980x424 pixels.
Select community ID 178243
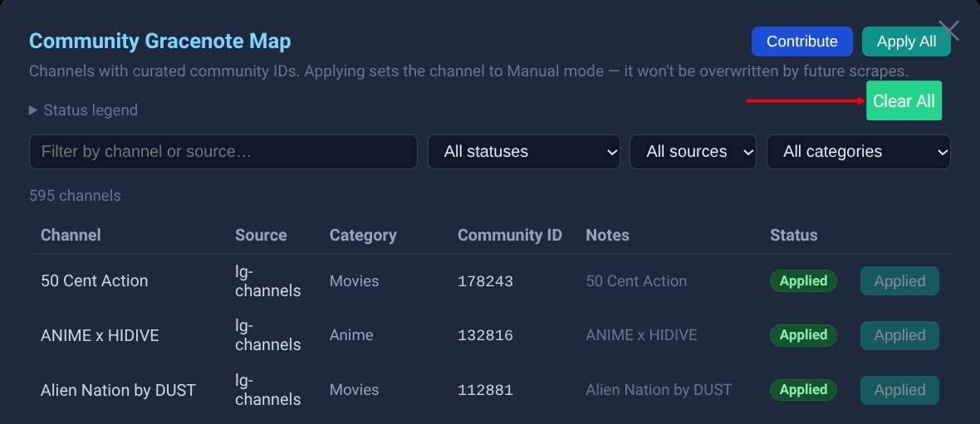click(485, 281)
